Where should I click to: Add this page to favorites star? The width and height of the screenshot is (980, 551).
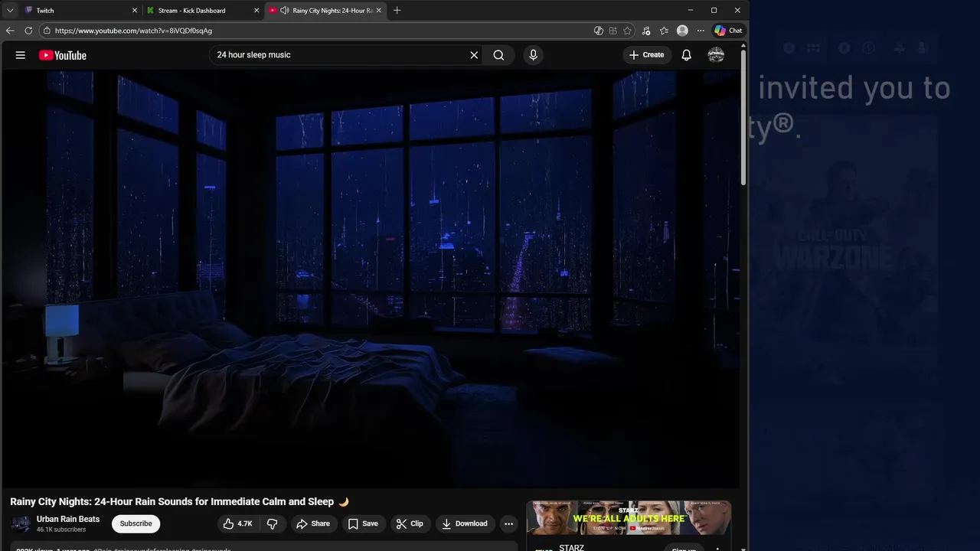[x=628, y=31]
